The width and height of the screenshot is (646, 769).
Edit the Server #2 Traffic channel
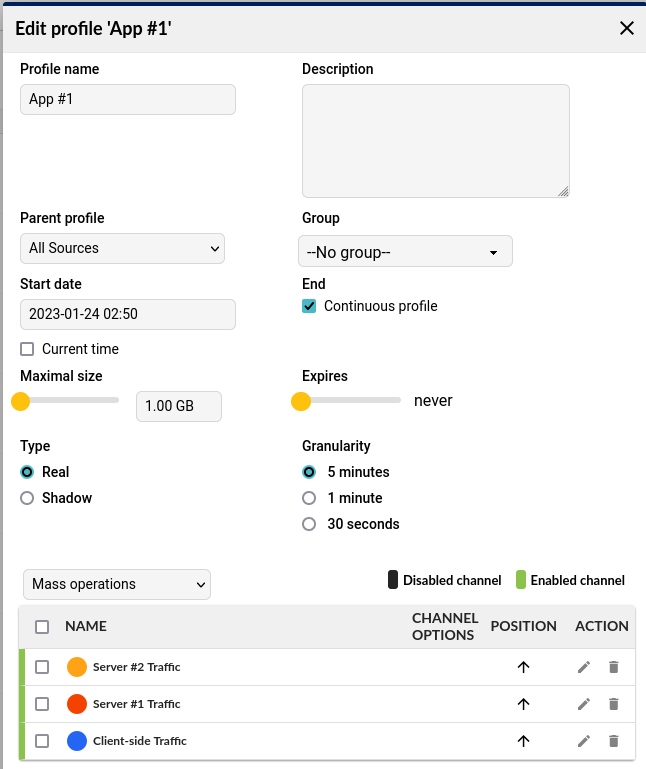(584, 667)
